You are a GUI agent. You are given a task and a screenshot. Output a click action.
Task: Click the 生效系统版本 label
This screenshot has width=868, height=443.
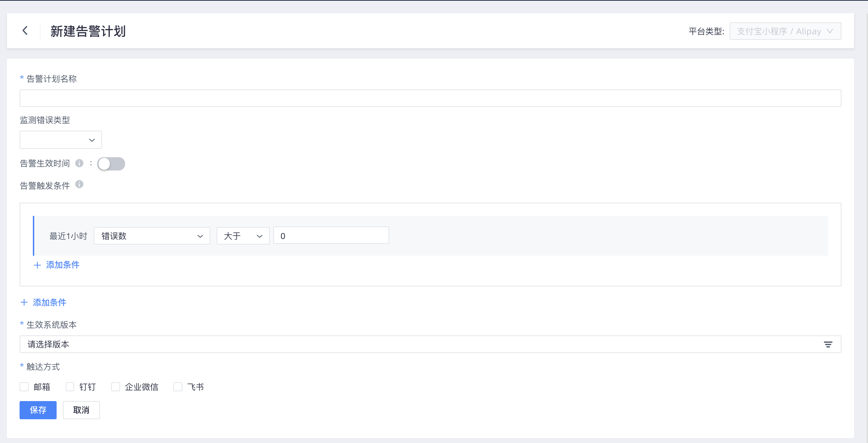(x=51, y=325)
